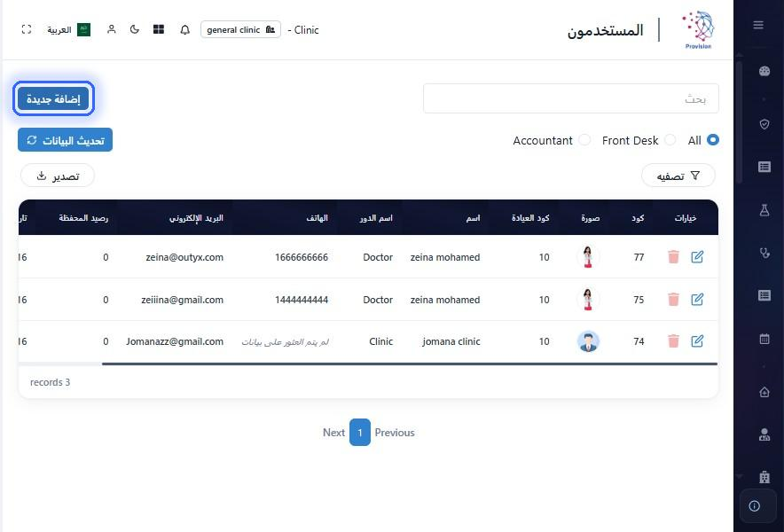Open the hospital building sidebar icon
The height and width of the screenshot is (532, 784).
(764, 476)
